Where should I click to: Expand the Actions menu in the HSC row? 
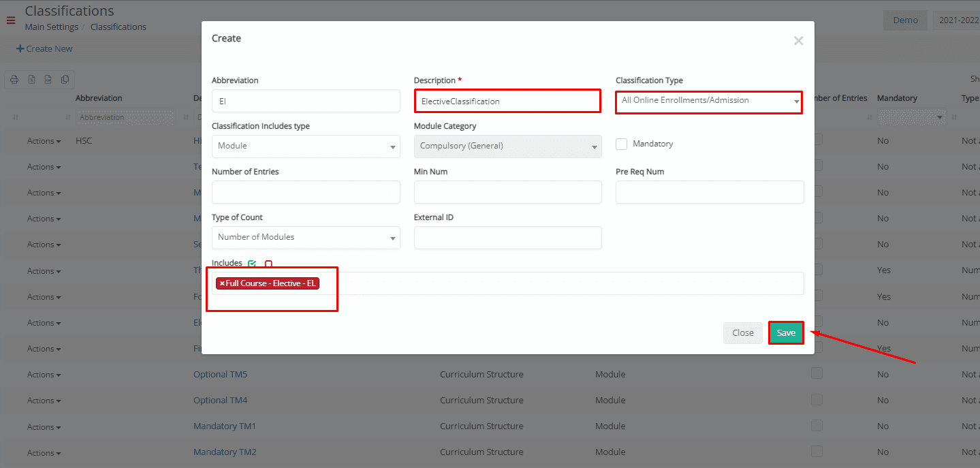click(44, 141)
